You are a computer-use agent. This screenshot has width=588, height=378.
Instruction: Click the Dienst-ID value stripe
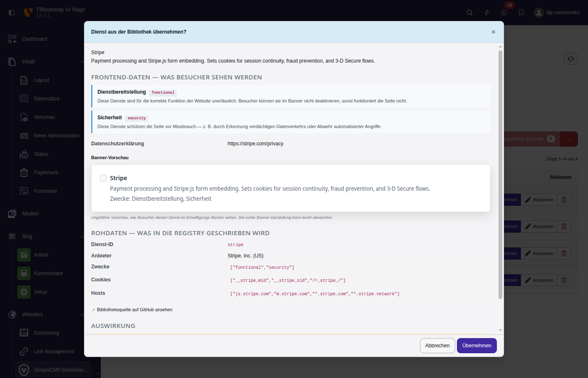click(236, 245)
